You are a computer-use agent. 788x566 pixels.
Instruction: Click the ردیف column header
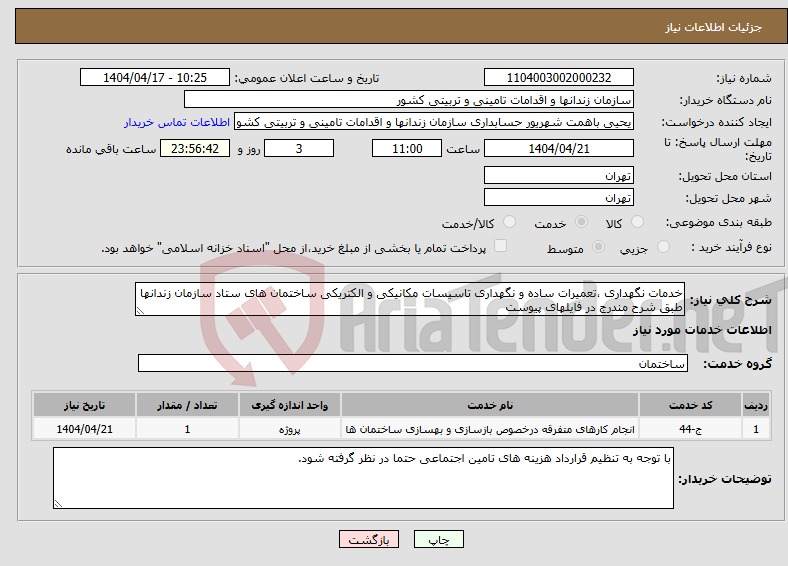point(756,405)
